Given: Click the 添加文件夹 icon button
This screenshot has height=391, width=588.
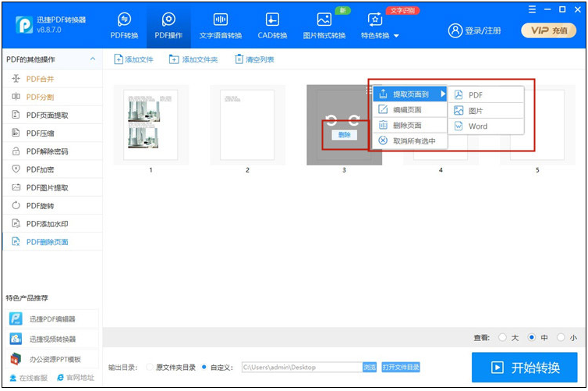Looking at the screenshot, I should coord(173,59).
